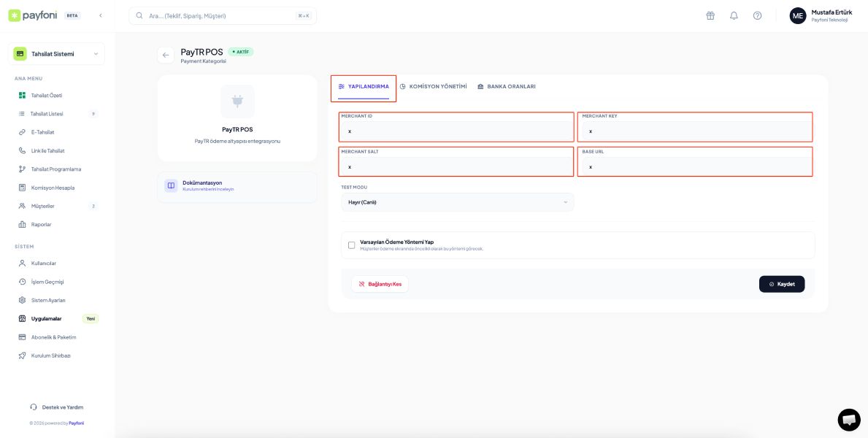
Task: Click the gift icon in top bar
Action: pos(710,15)
